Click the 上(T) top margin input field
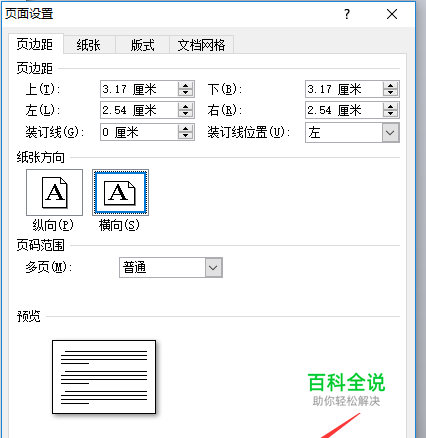 pos(139,89)
